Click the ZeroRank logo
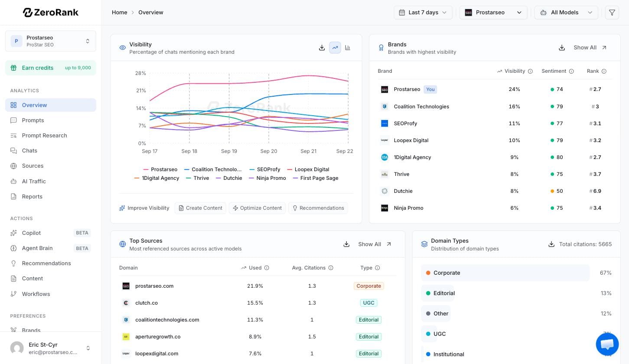Screen dimensions: 629x364 [51, 13]
